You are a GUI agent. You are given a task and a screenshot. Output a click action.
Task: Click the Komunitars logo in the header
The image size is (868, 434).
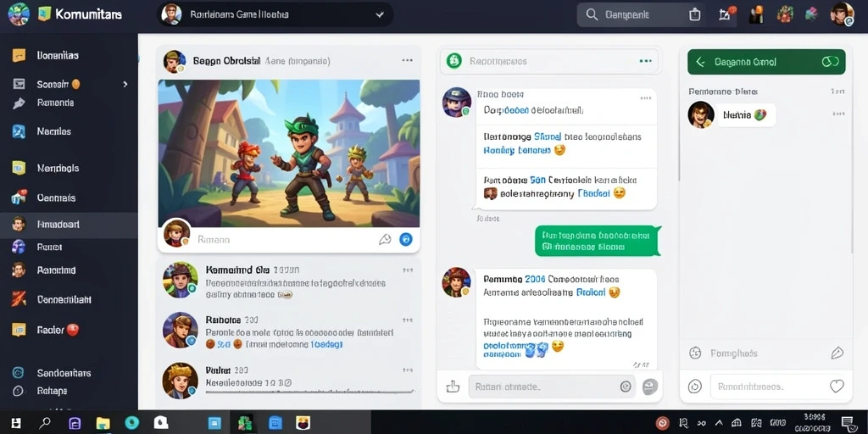79,14
